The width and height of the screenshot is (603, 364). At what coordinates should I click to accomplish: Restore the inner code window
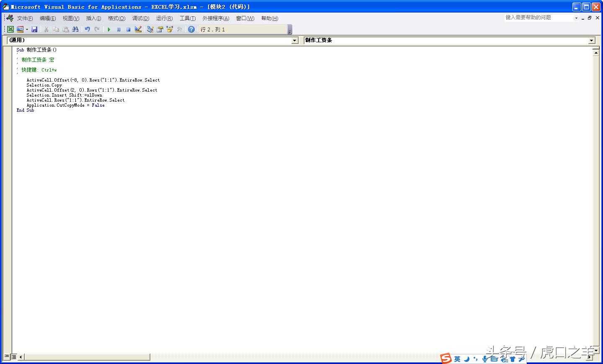(590, 18)
